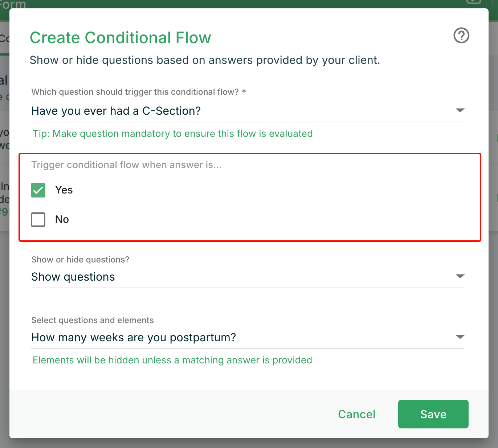Click the partially visible header icon at top right
Viewport: 498px width, 448px height.
coord(473,2)
